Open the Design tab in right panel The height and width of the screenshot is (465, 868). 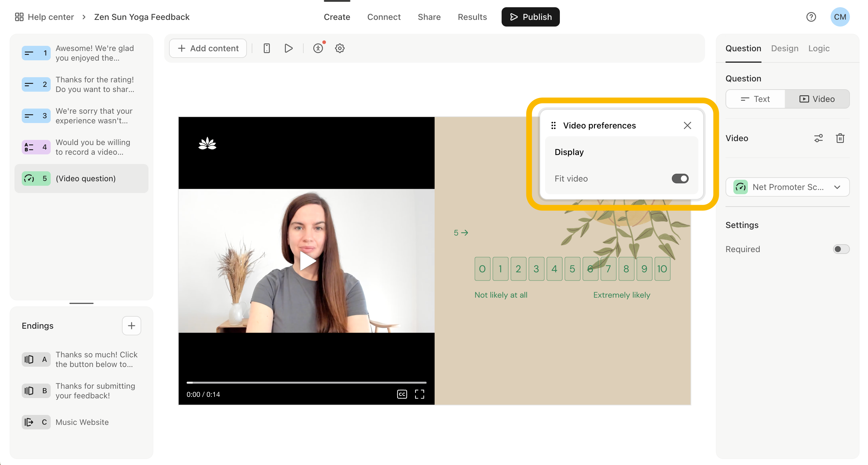[x=785, y=48]
